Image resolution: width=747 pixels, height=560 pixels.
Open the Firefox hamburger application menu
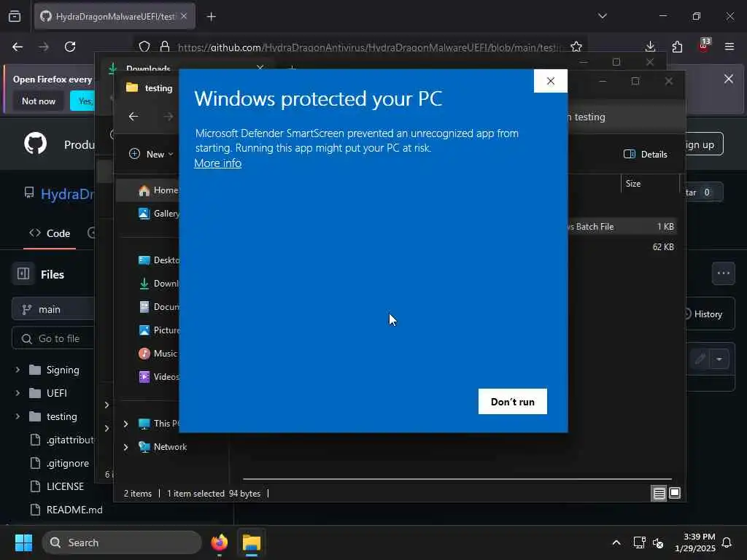click(729, 47)
